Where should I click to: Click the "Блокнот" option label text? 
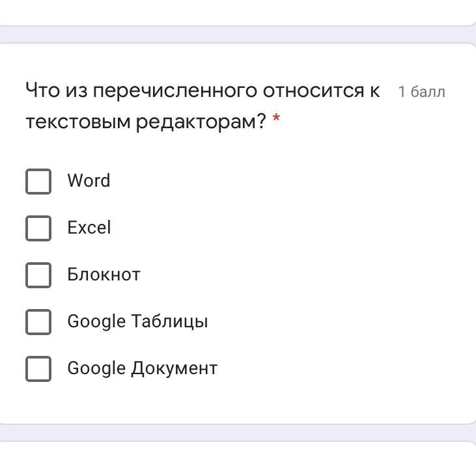pos(104,275)
